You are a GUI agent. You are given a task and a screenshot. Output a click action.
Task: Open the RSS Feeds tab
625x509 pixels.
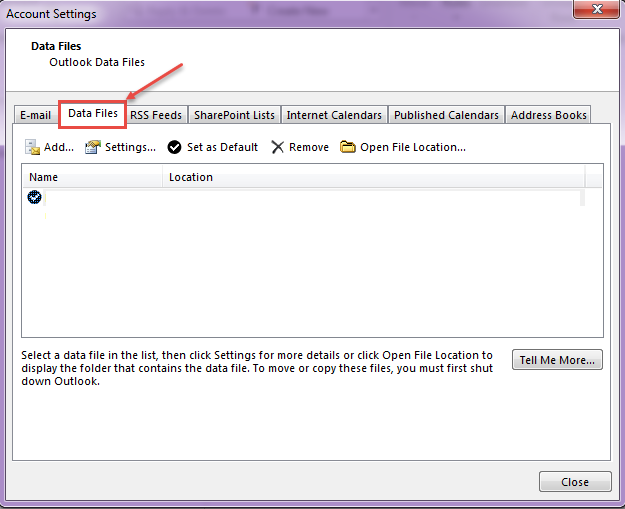[x=156, y=115]
